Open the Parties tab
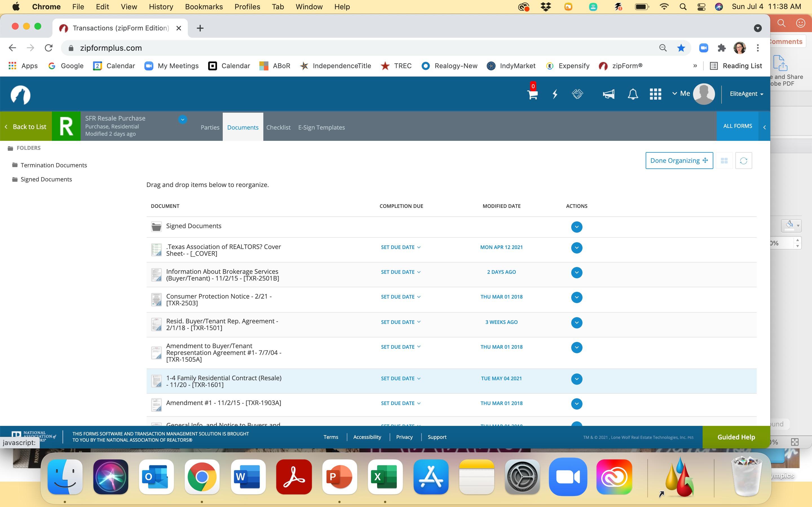 (210, 127)
